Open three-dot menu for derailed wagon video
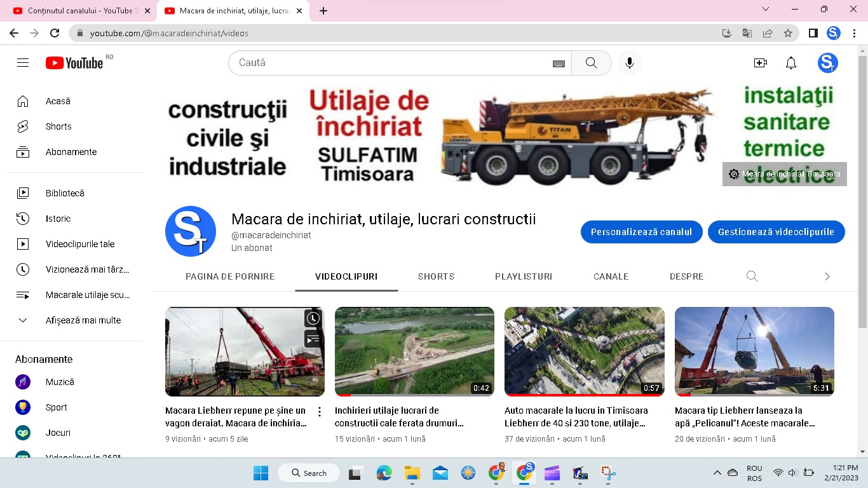Screen dimensions: 868x488 [x=320, y=412]
